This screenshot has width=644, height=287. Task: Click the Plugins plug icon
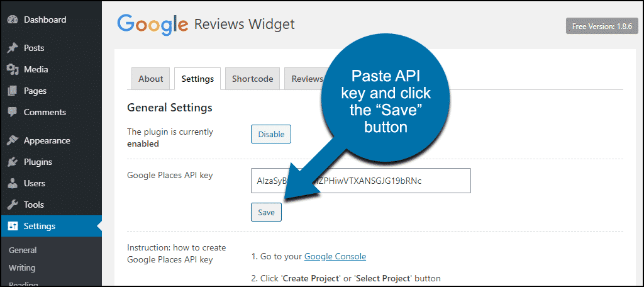click(12, 162)
